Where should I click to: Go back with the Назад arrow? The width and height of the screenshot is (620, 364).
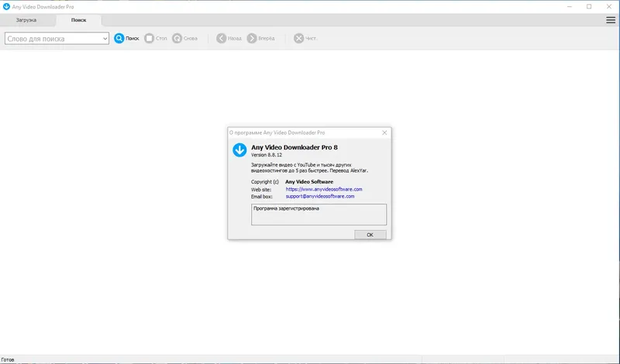(221, 39)
